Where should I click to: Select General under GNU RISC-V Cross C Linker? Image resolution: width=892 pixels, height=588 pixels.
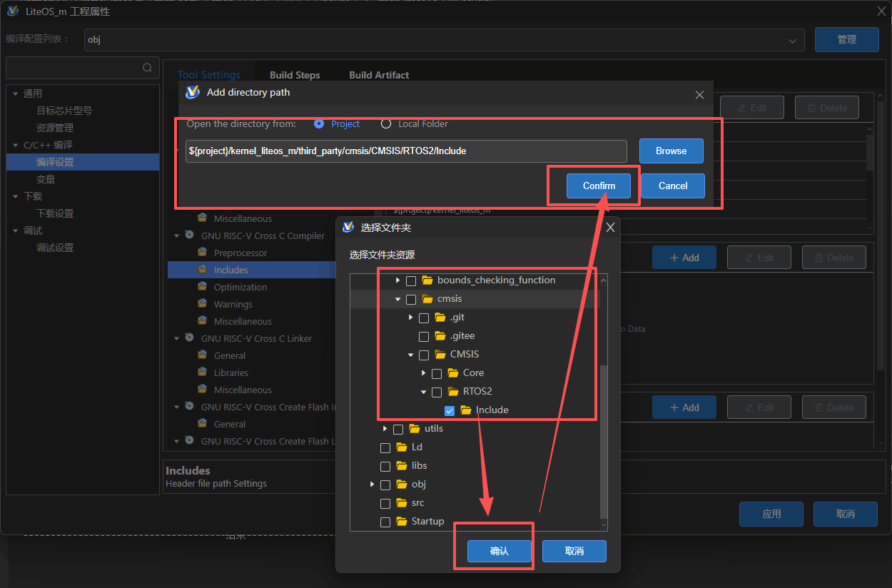pyautogui.click(x=230, y=355)
